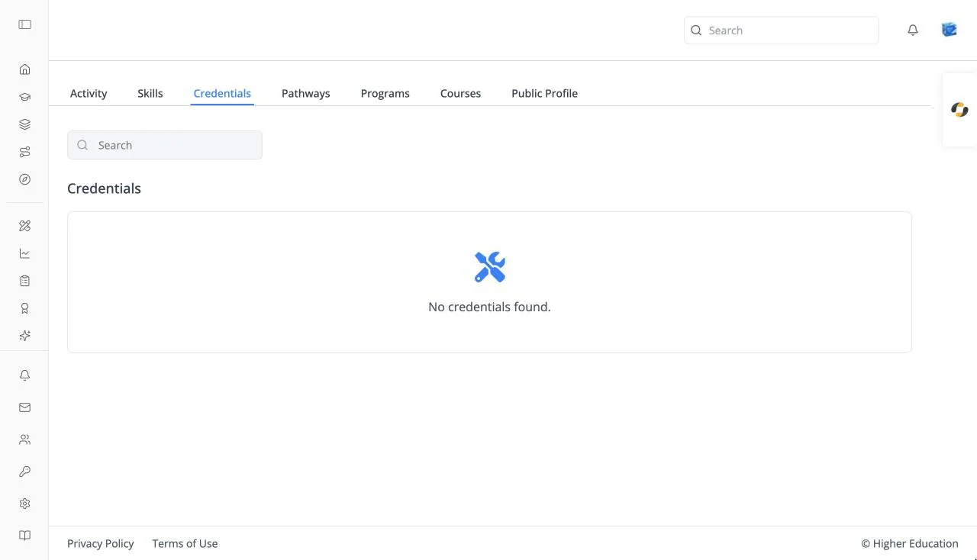Open the sidebar bell notifications icon
The width and height of the screenshot is (977, 560).
24,375
